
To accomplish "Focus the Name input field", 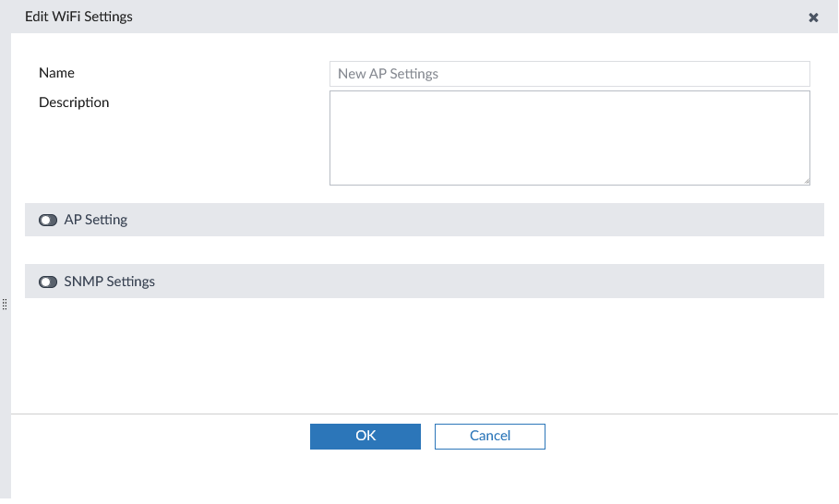I will click(569, 74).
